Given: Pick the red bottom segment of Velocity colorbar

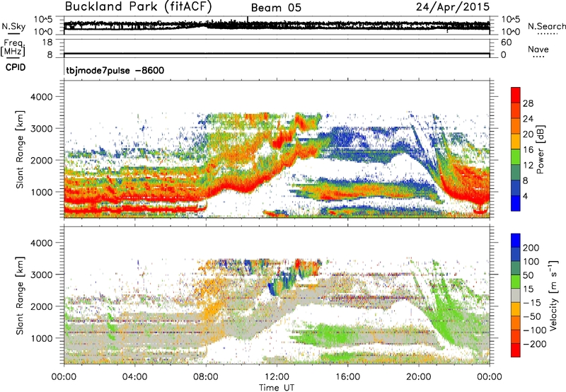Looking at the screenshot, I should (516, 350).
